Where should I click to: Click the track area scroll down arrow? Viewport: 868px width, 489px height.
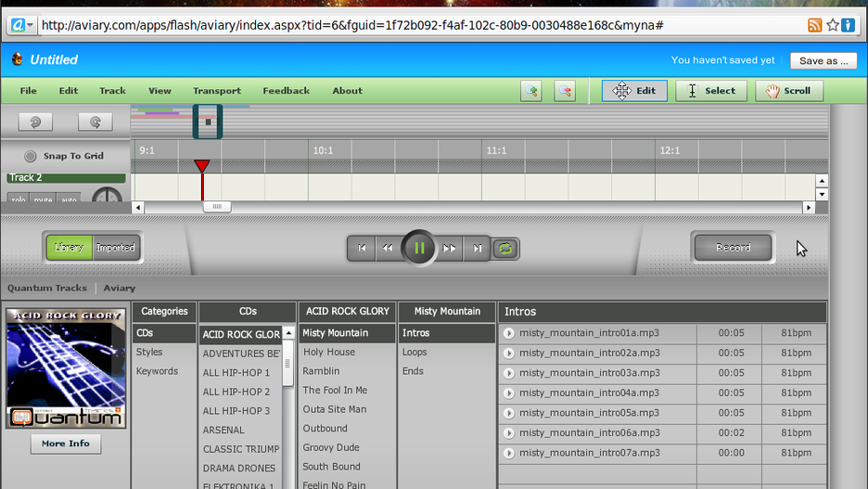[822, 194]
